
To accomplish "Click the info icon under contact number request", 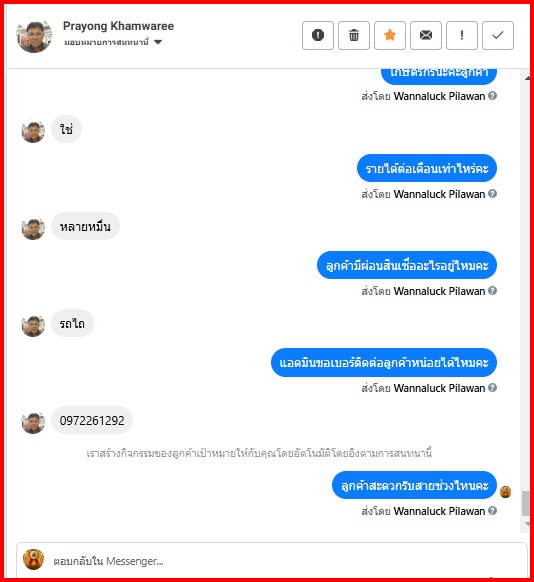I will [x=492, y=387].
